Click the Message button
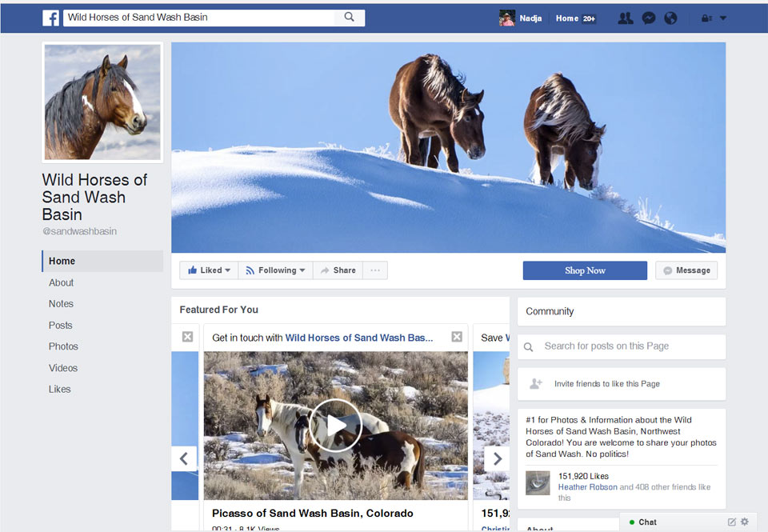 pos(686,270)
